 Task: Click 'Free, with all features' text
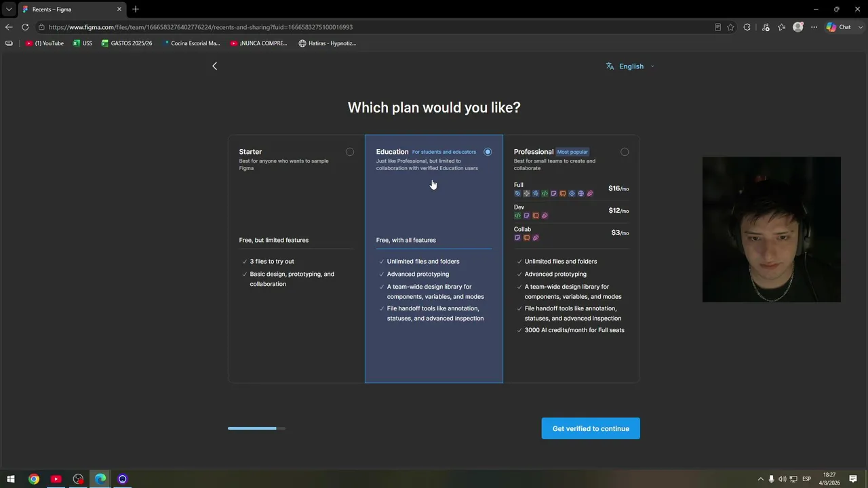tap(406, 240)
